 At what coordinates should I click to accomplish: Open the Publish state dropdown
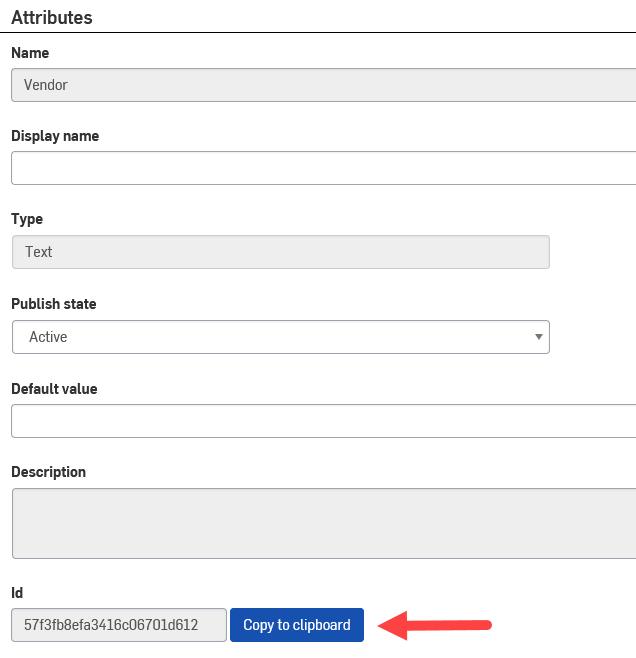click(x=280, y=337)
